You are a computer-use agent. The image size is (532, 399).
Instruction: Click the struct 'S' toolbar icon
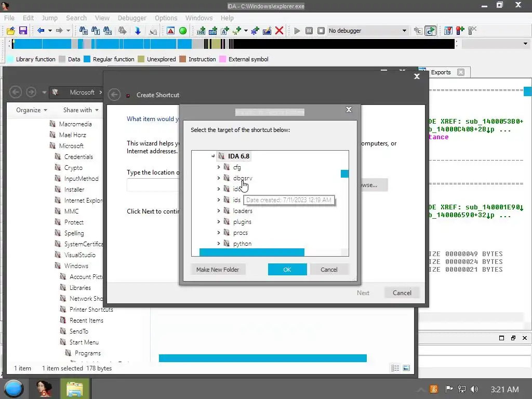[x=237, y=31]
